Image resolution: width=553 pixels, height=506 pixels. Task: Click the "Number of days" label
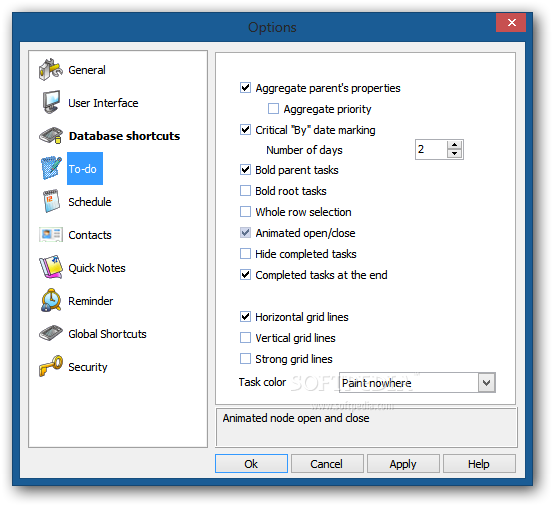pos(304,150)
